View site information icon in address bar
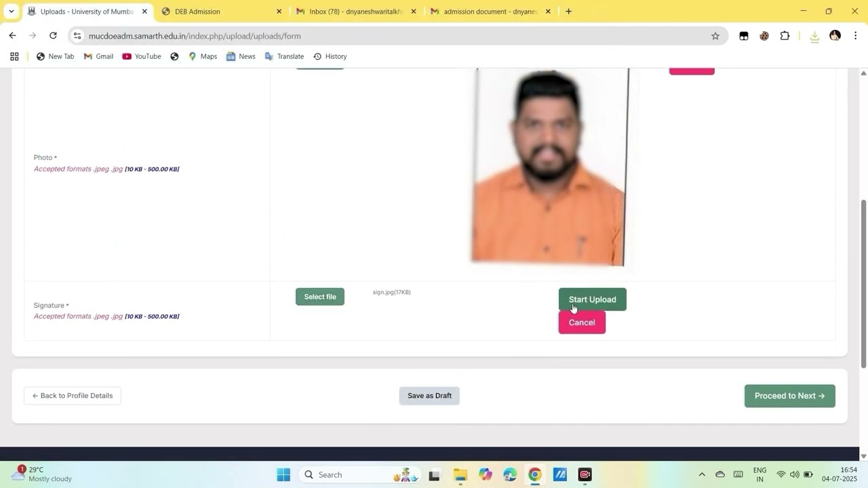 (77, 36)
